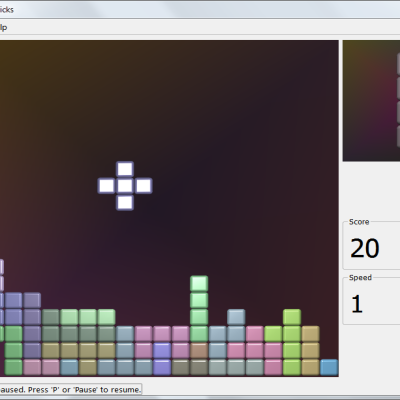Image resolution: width=400 pixels, height=400 pixels.
Task: Open the partially visible Help menu
Action: click(x=3, y=27)
